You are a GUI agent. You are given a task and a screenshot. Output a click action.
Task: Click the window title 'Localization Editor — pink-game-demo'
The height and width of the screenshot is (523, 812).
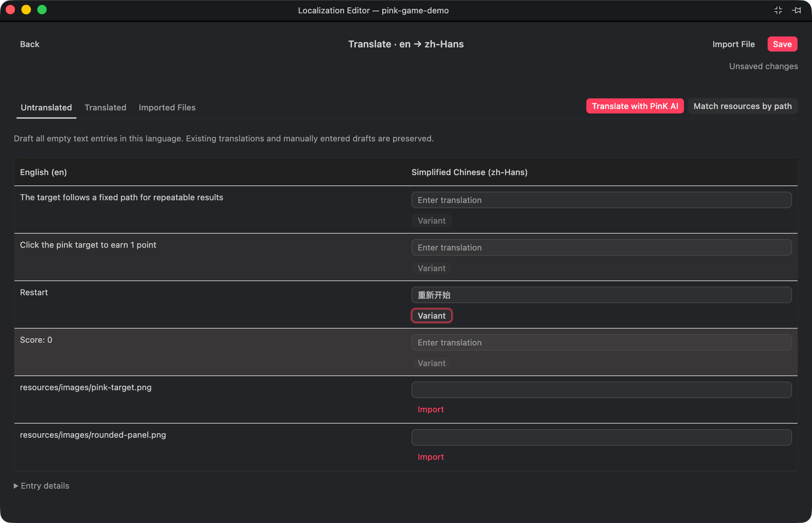(x=374, y=10)
